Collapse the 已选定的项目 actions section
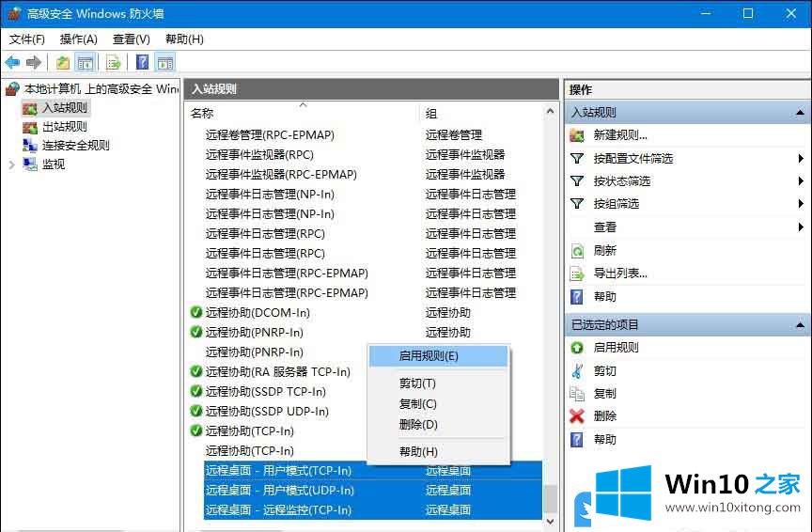 [x=800, y=325]
